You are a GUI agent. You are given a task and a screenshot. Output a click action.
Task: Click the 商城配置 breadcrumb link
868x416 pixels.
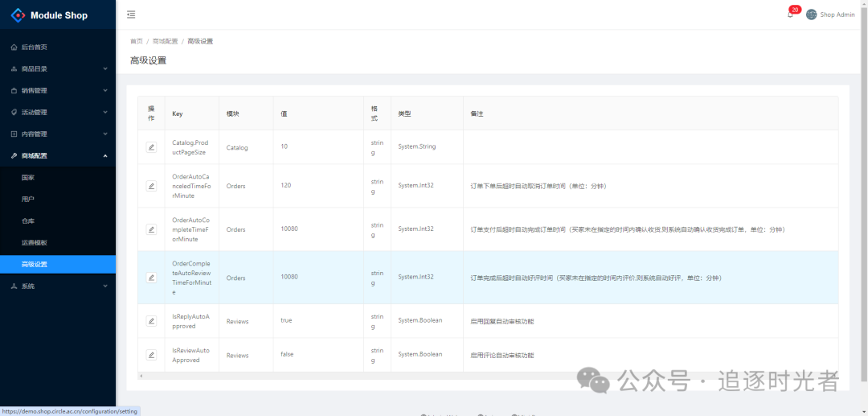[x=165, y=41]
